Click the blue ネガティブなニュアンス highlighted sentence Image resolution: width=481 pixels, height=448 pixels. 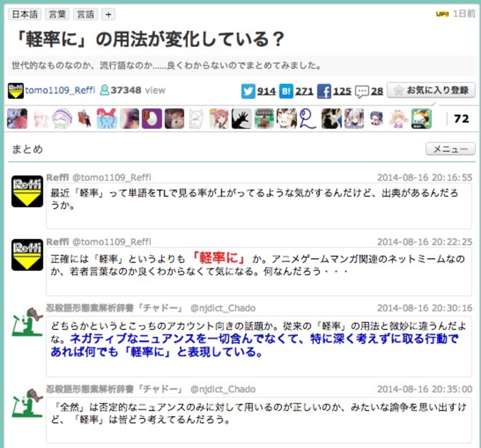255,345
